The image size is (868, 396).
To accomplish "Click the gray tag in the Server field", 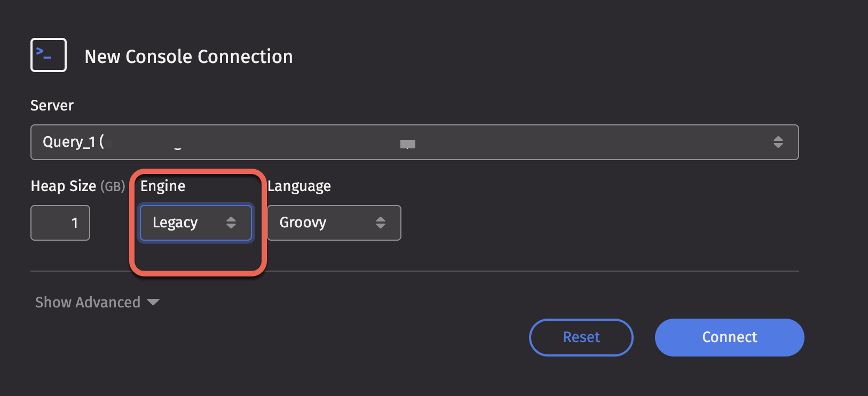I will click(x=408, y=144).
